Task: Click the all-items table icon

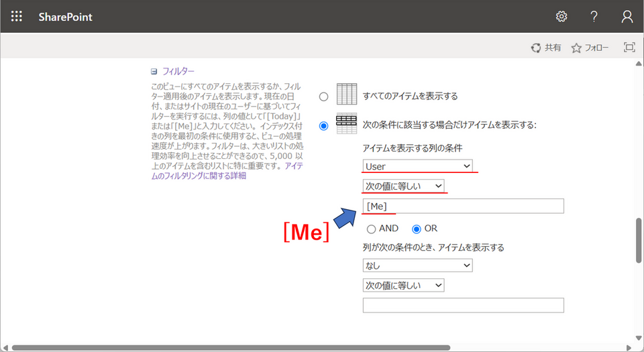Action: point(347,94)
